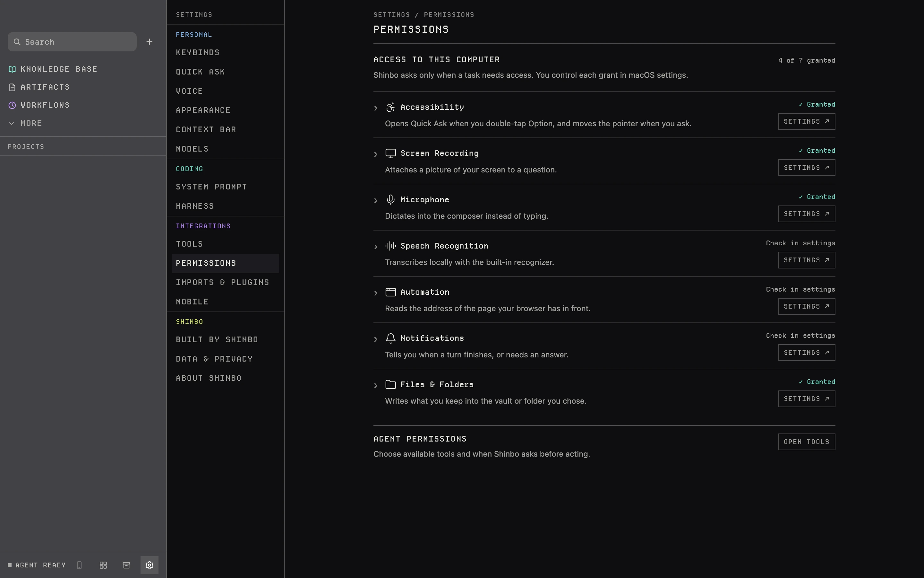Click the Projects section header

tap(26, 147)
